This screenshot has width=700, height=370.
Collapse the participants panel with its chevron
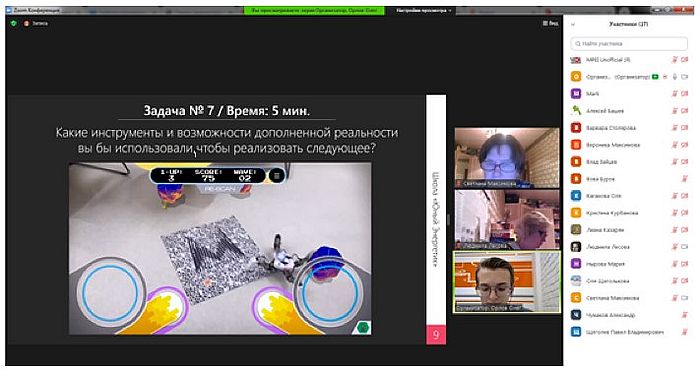[x=573, y=25]
